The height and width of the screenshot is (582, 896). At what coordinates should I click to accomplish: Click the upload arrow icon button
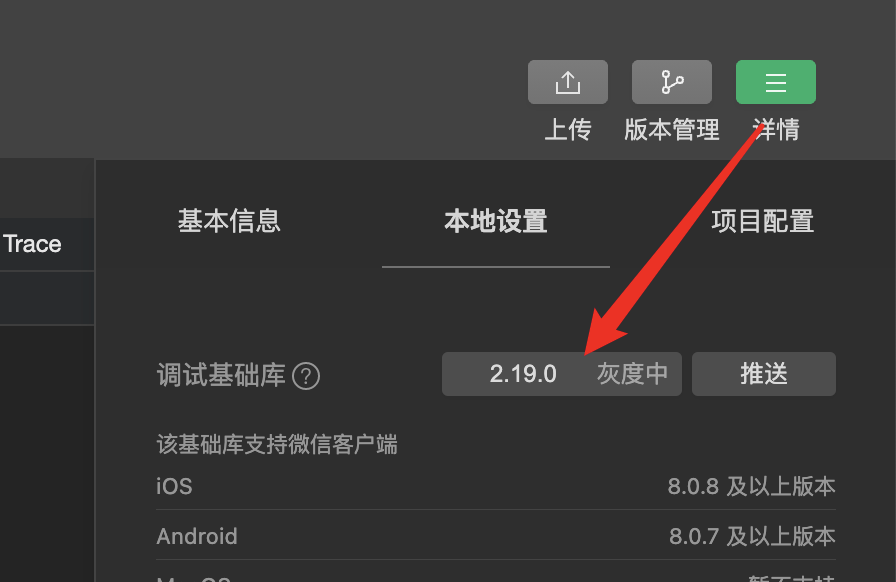coord(567,82)
